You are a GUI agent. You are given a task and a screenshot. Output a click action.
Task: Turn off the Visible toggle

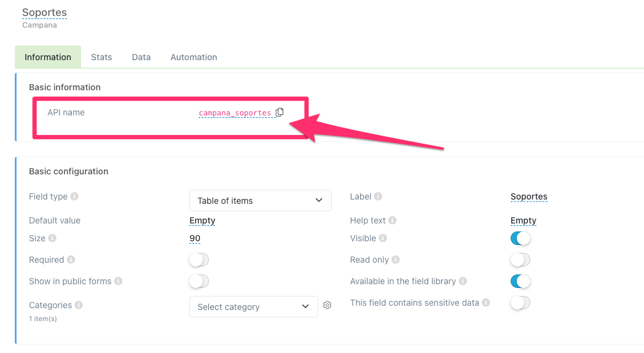520,238
